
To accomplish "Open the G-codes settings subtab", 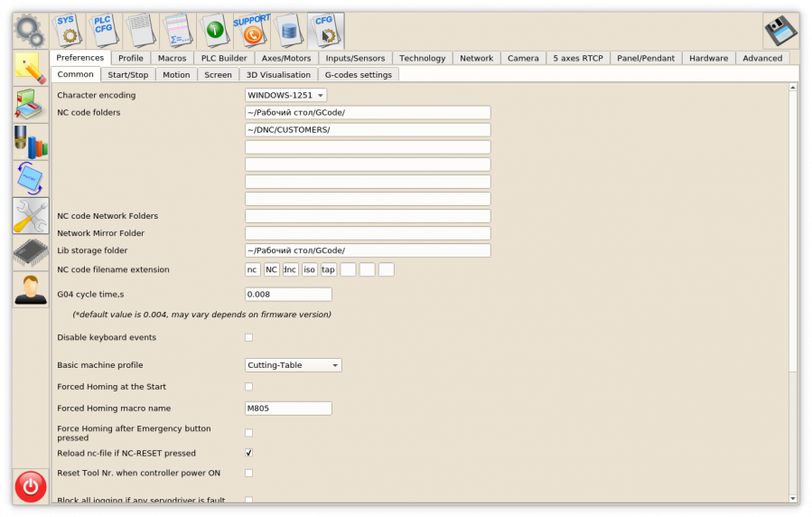I will [359, 75].
